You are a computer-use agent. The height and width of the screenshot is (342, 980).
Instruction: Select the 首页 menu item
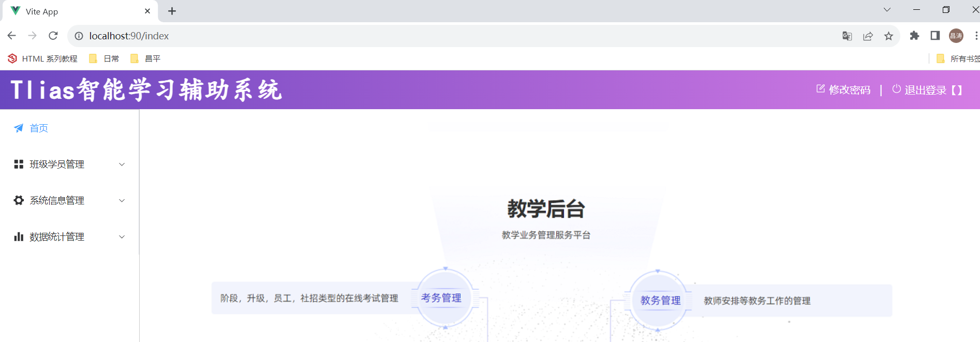39,128
